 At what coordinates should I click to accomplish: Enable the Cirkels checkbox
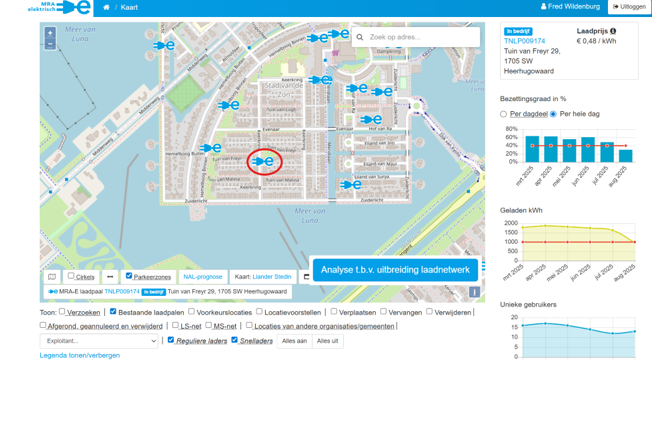click(x=71, y=277)
